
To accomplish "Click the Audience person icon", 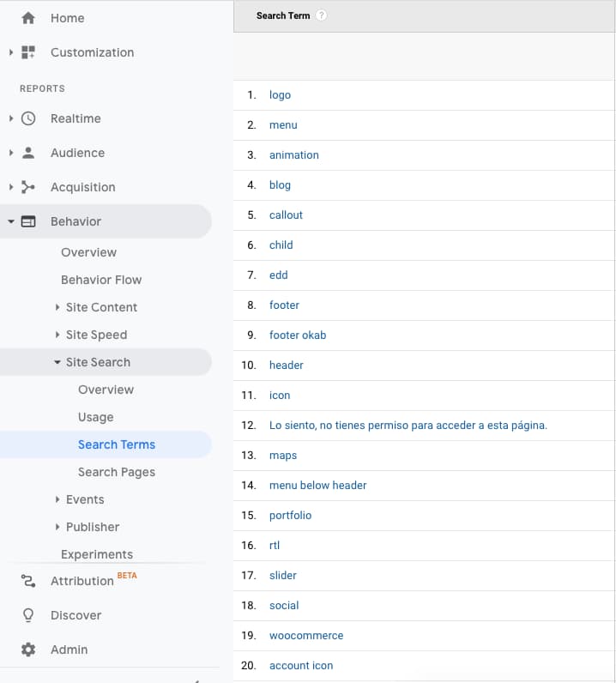I will click(x=28, y=153).
